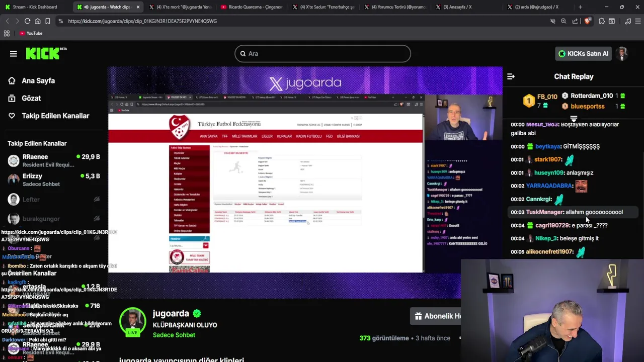Screen dimensions: 644x362
Task: Switch to X'te Sadun Fenerbahçe tab
Action: tap(323, 7)
